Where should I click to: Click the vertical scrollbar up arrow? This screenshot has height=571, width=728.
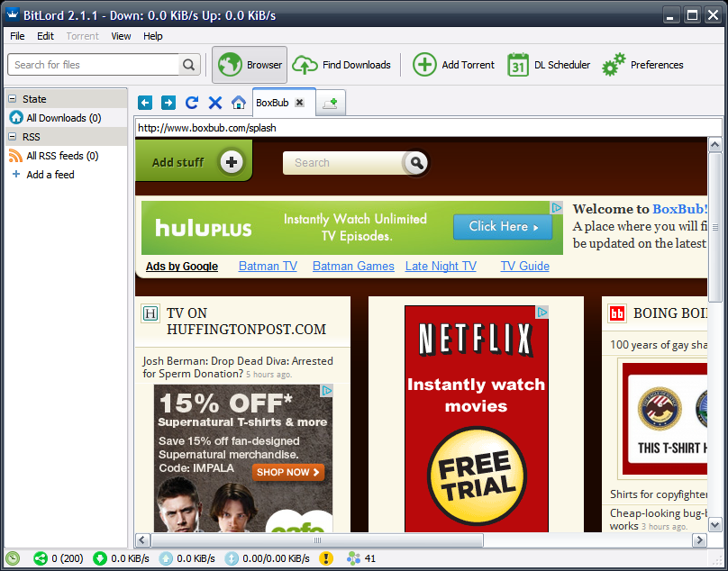(x=715, y=145)
